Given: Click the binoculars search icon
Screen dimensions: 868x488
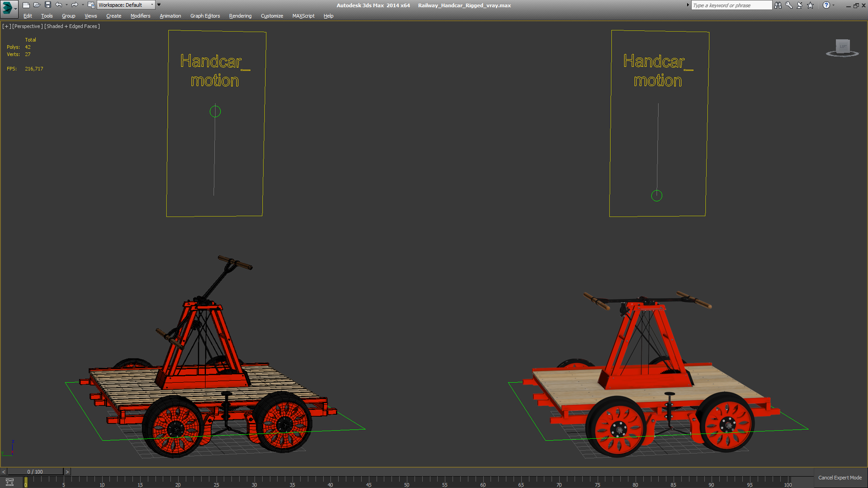Looking at the screenshot, I should (x=778, y=5).
